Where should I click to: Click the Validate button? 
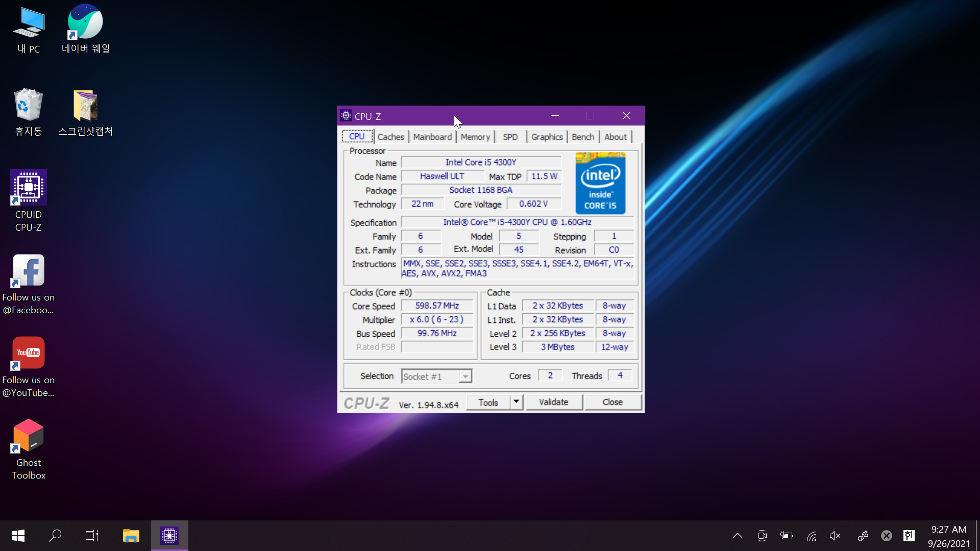(x=554, y=402)
